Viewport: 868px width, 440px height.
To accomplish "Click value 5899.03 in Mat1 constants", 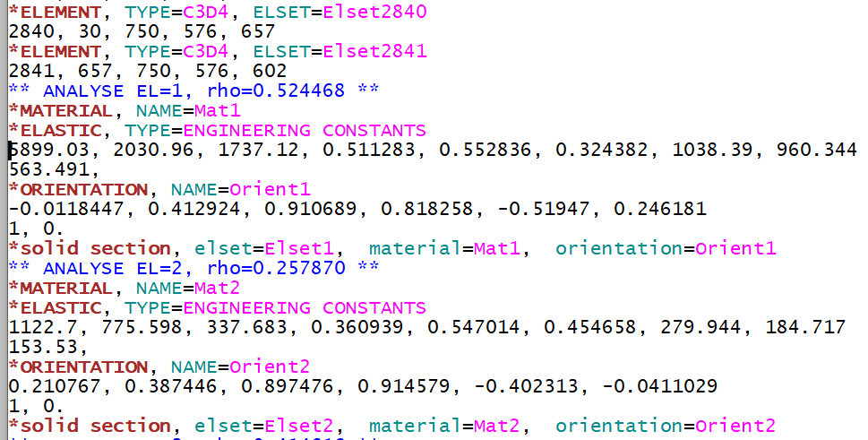I will [48, 150].
